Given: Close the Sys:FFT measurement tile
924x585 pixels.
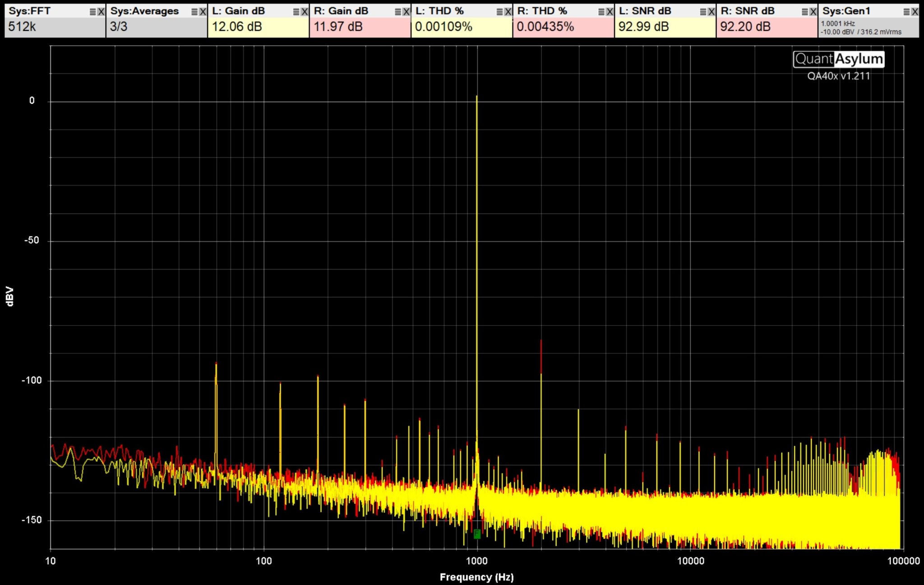Looking at the screenshot, I should point(101,12).
